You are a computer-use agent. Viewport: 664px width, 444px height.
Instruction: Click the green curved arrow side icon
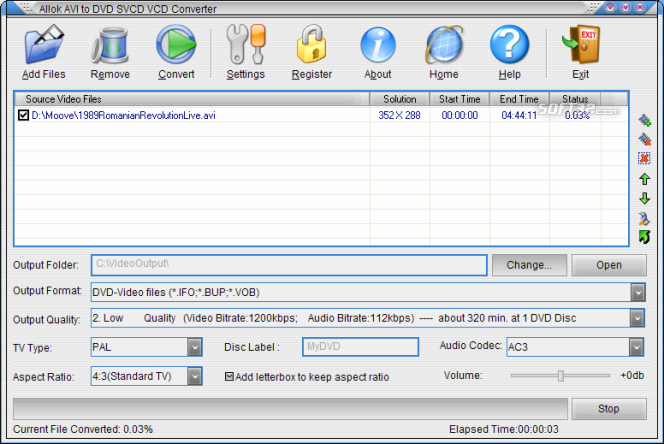(x=645, y=237)
